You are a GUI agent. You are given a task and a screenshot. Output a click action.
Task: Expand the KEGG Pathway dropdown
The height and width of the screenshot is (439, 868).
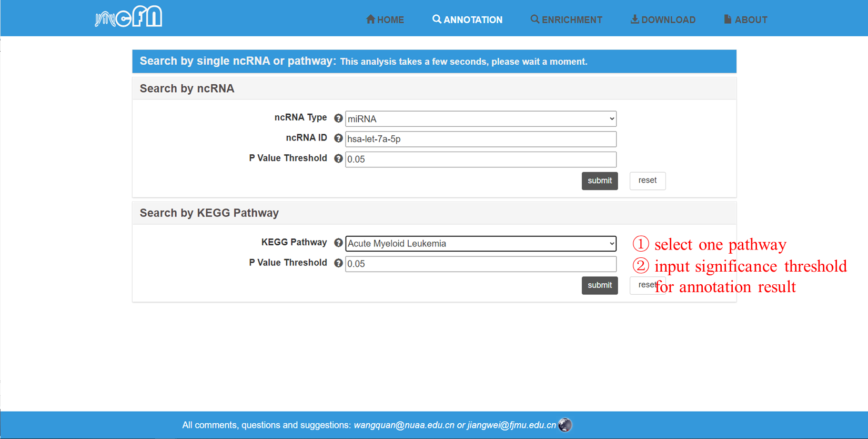(x=480, y=244)
